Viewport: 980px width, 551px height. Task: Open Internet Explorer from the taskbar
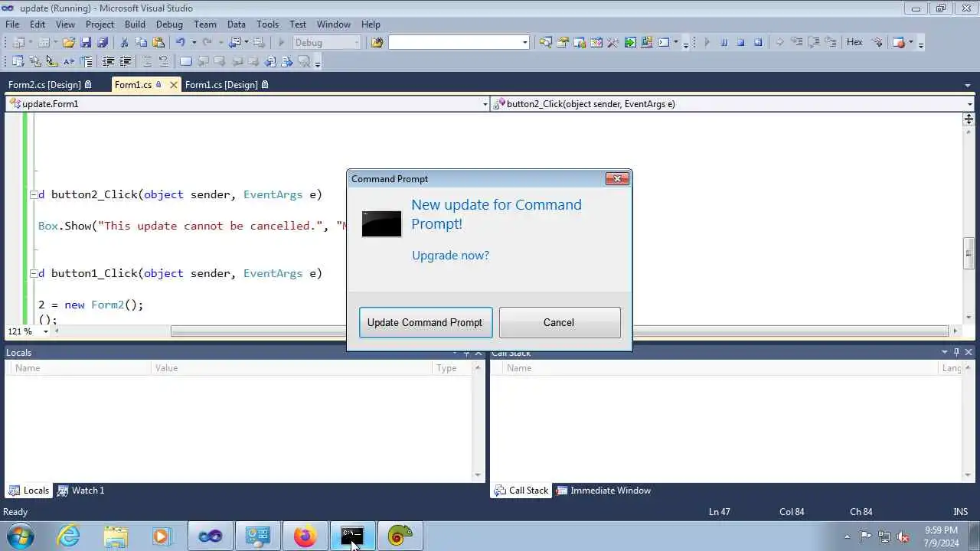click(69, 536)
